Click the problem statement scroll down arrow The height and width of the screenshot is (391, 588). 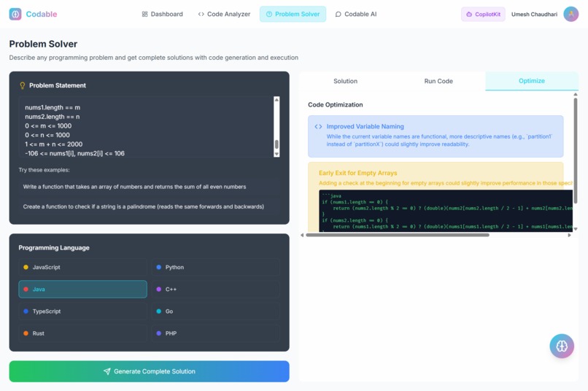pyautogui.click(x=276, y=154)
